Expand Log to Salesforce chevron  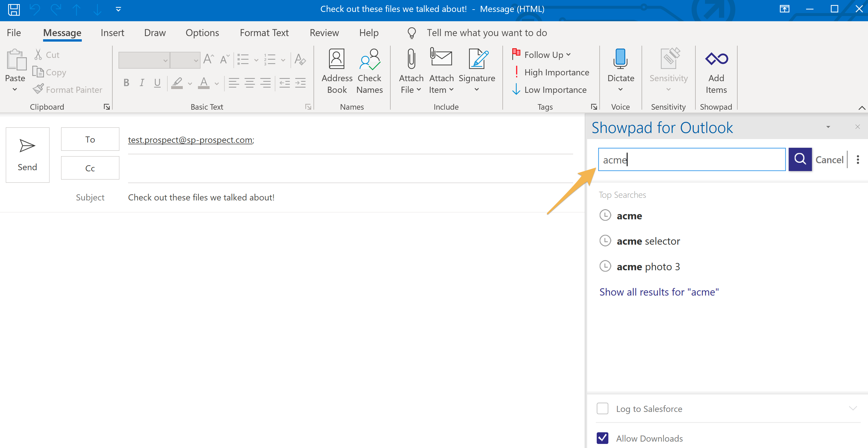[x=853, y=408]
